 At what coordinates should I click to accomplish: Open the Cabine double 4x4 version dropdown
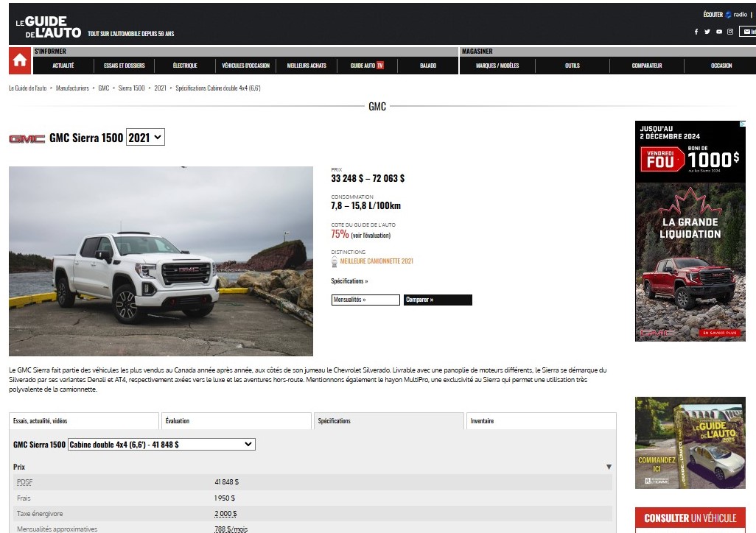click(161, 445)
